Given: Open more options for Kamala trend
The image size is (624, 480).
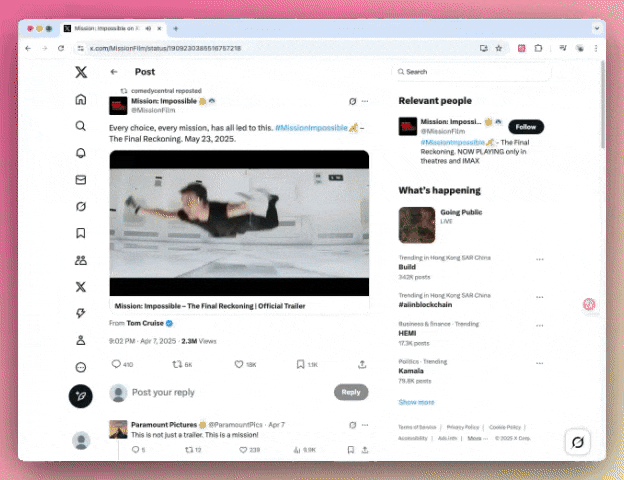Looking at the screenshot, I should click(x=540, y=363).
